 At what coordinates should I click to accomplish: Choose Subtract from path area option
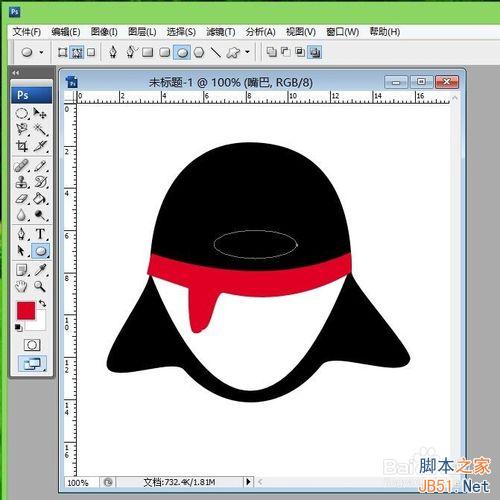[x=286, y=52]
